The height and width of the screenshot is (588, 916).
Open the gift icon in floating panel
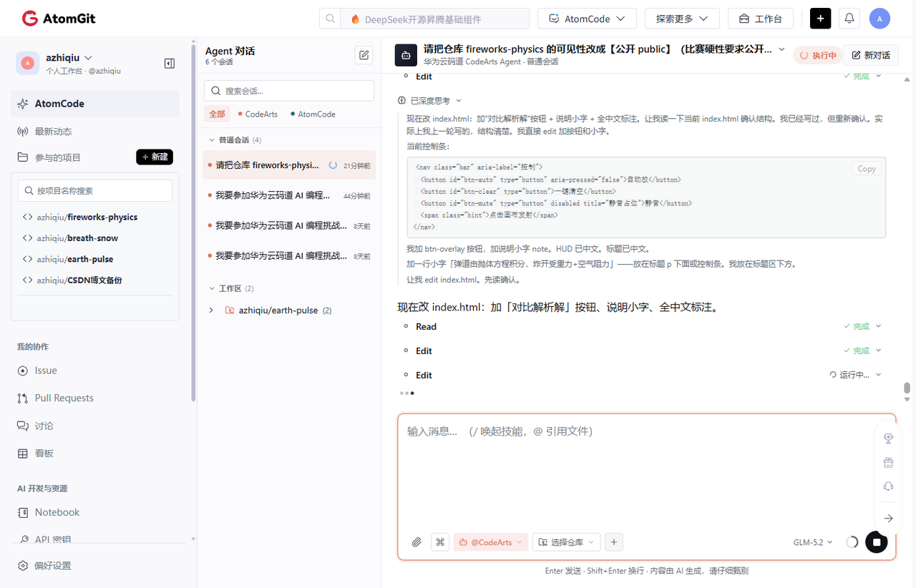pos(888,462)
